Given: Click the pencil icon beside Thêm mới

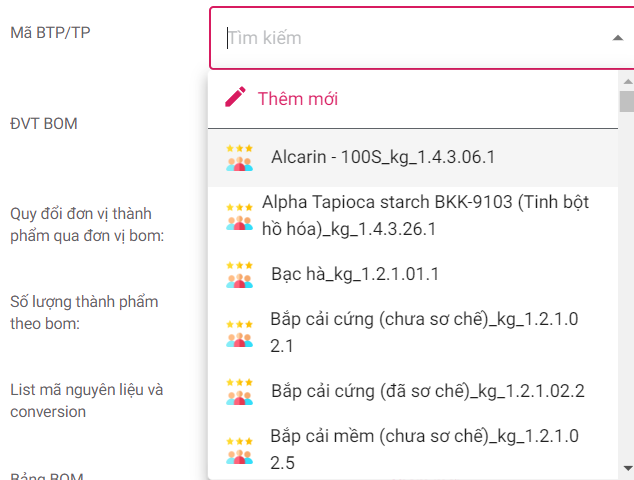Looking at the screenshot, I should [x=236, y=98].
